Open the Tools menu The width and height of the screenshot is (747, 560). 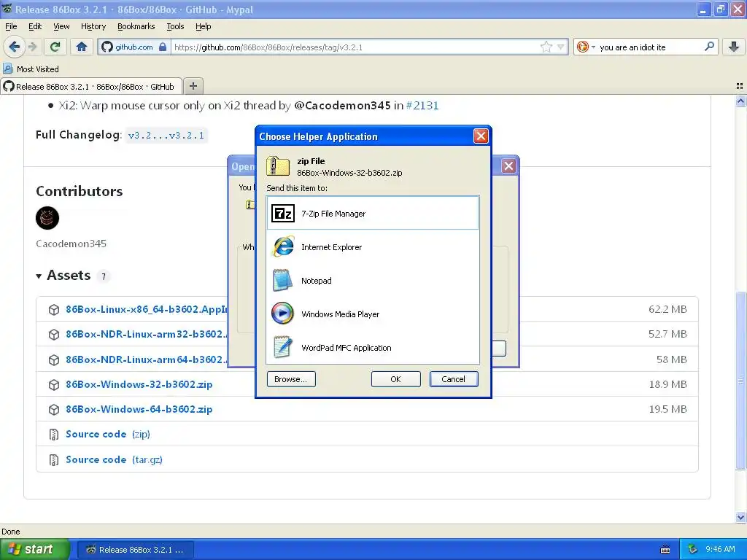pos(175,26)
